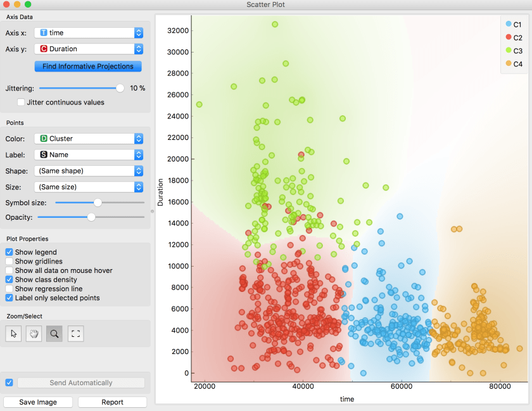Viewport: 532px width, 411px height.
Task: Click the C4 orange legend marker
Action: (508, 64)
